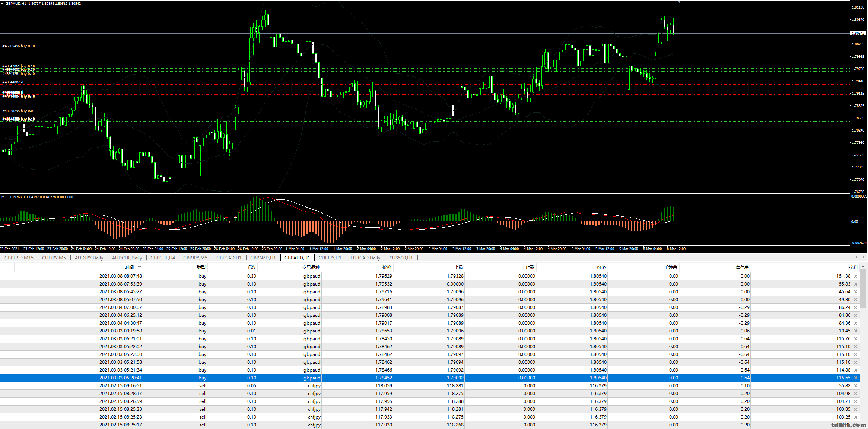This screenshot has height=429, width=868.
Task: Close the chfjpy order with profit 103.85
Action: pos(856,409)
